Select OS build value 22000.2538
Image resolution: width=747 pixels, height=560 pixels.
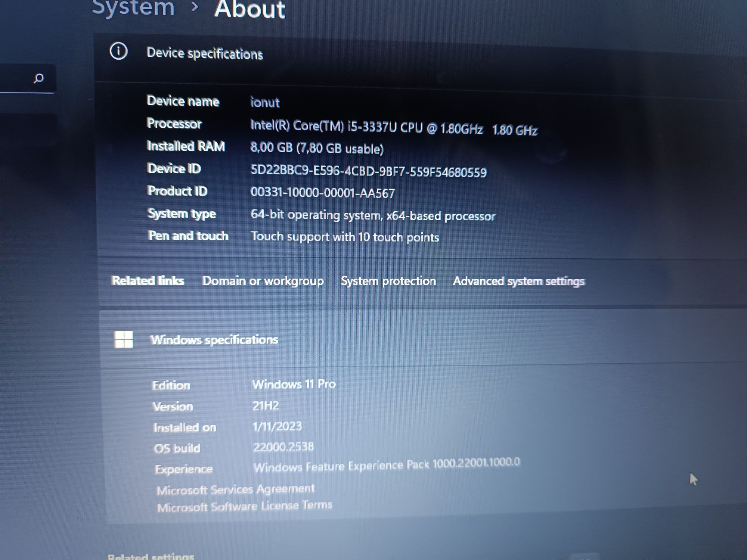click(283, 447)
